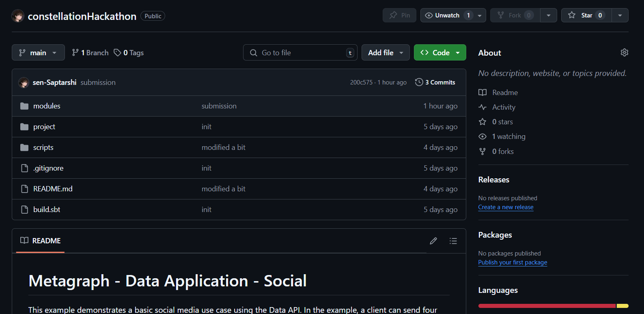Fork this repository
Image resolution: width=644 pixels, height=314 pixels.
click(515, 15)
